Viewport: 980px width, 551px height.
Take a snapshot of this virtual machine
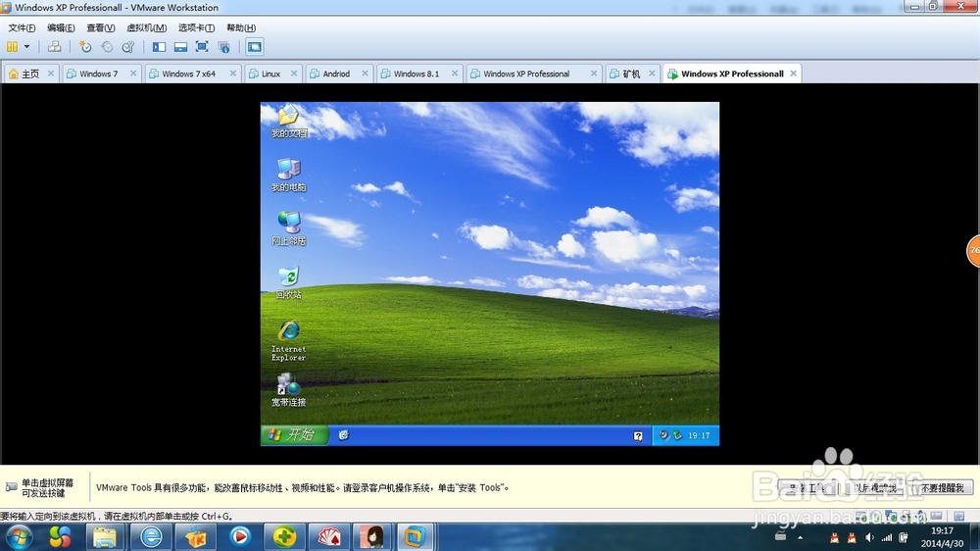85,46
